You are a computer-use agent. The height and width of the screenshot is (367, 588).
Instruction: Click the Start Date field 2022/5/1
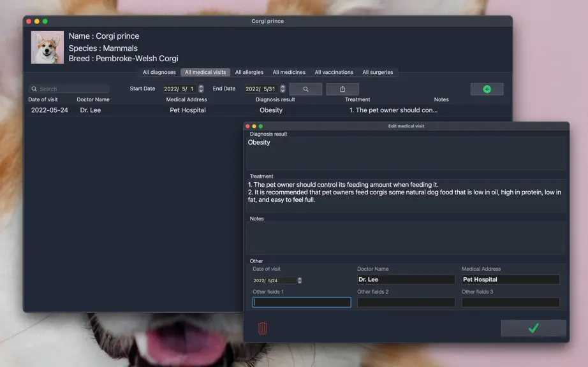pos(180,89)
